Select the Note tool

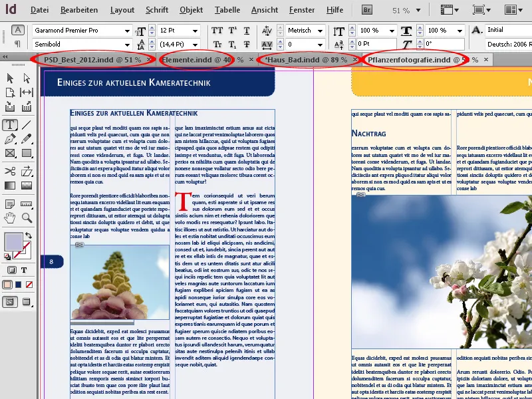pos(10,203)
